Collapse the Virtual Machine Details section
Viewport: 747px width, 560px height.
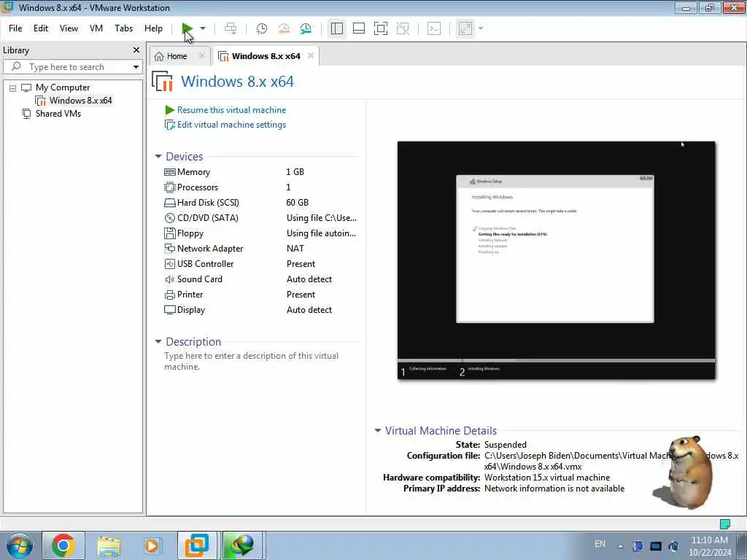(x=378, y=430)
